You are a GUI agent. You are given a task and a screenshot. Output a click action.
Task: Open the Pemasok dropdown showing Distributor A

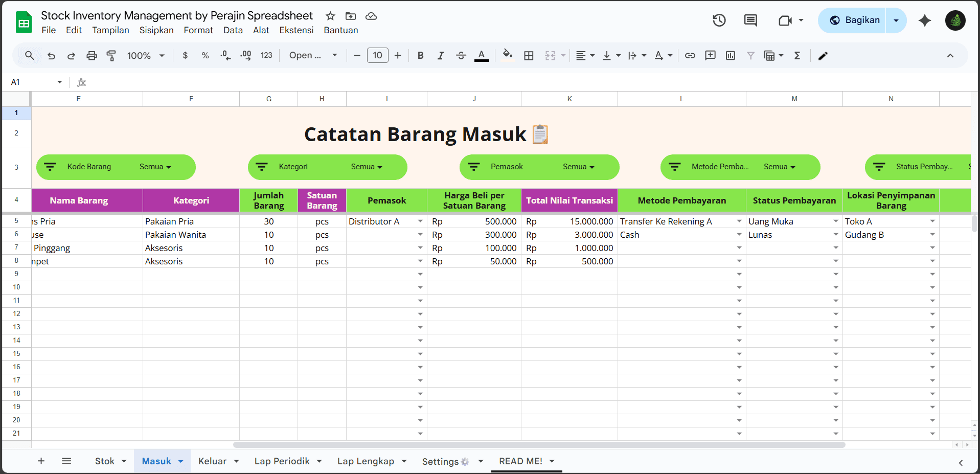click(x=420, y=221)
